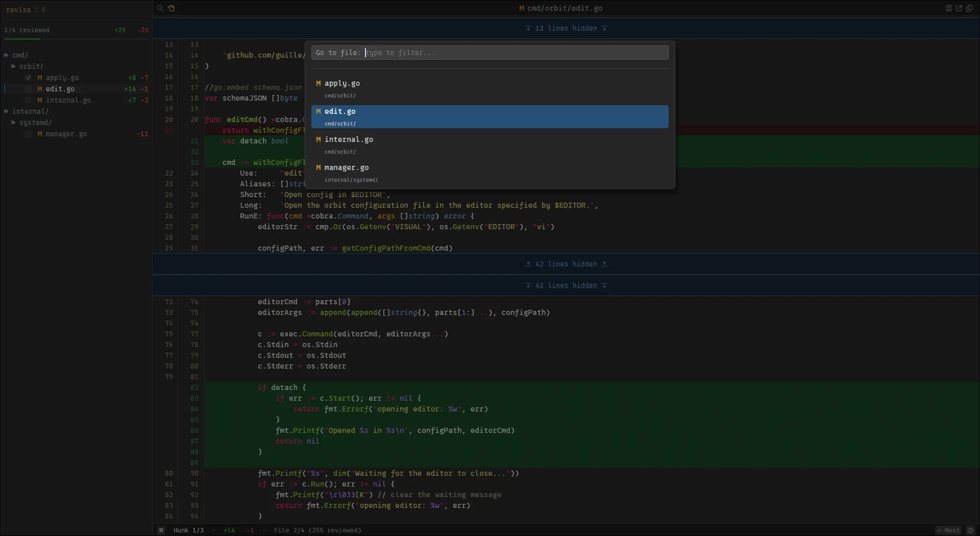Open edit.go in the sidebar tree

point(60,89)
